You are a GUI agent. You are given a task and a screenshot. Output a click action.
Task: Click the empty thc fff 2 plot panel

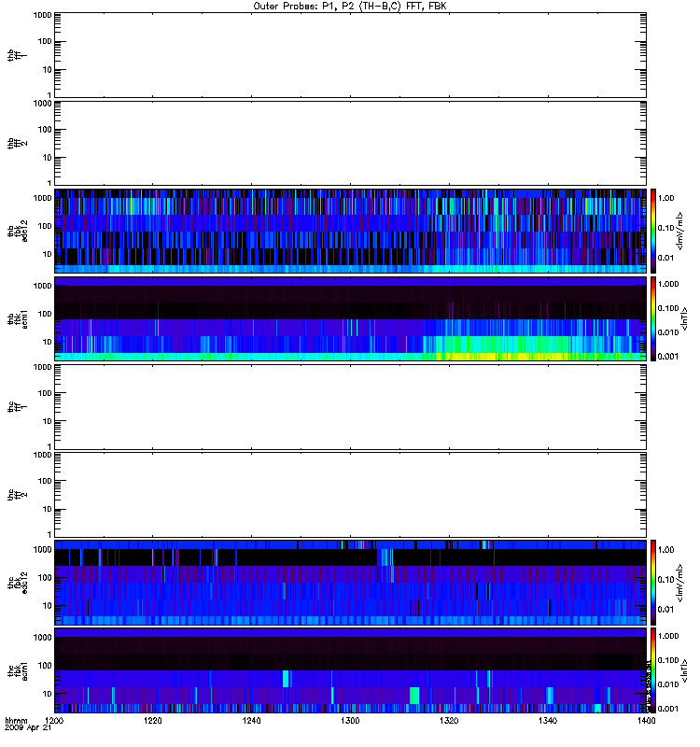pyautogui.click(x=351, y=495)
